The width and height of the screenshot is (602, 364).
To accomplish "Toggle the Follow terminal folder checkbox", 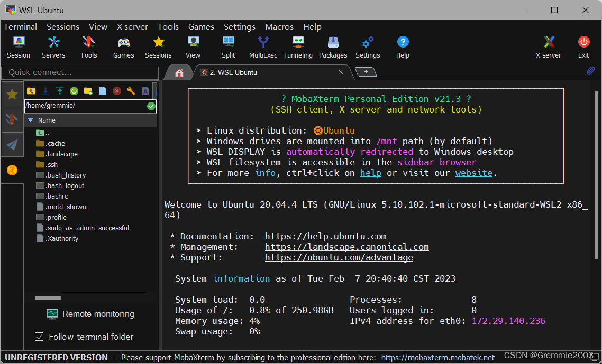I will (39, 337).
